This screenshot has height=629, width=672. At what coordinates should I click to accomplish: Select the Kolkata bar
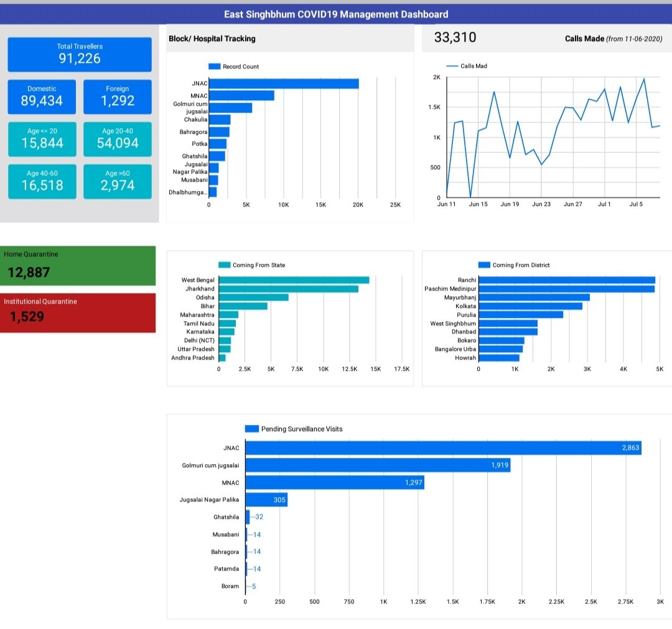[531, 306]
